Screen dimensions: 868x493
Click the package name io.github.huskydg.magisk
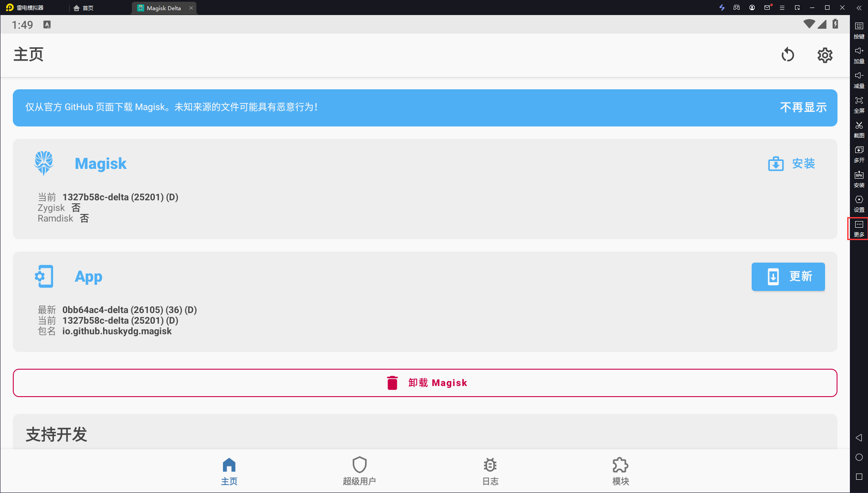(117, 331)
